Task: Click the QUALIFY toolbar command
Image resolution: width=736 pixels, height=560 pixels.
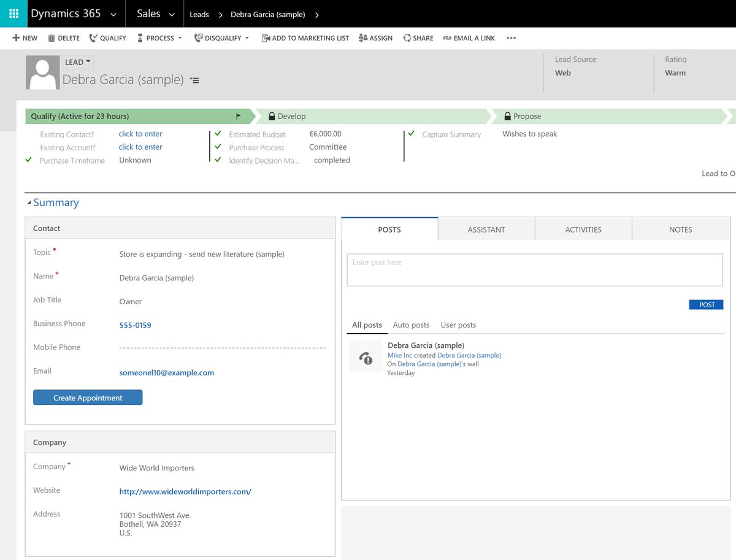Action: pos(107,38)
